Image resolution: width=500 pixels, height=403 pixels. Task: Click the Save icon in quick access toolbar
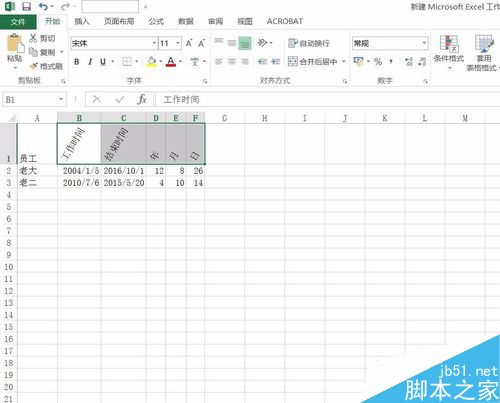click(x=26, y=6)
